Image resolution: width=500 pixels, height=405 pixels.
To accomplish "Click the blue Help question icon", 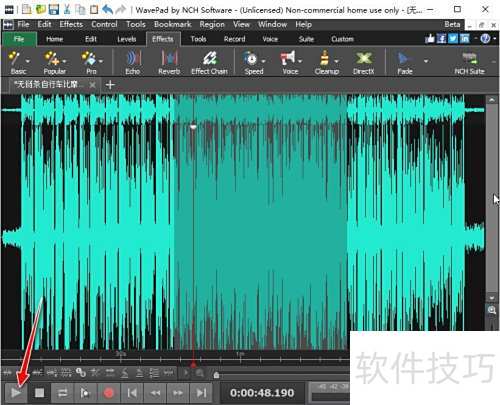I will [485, 39].
